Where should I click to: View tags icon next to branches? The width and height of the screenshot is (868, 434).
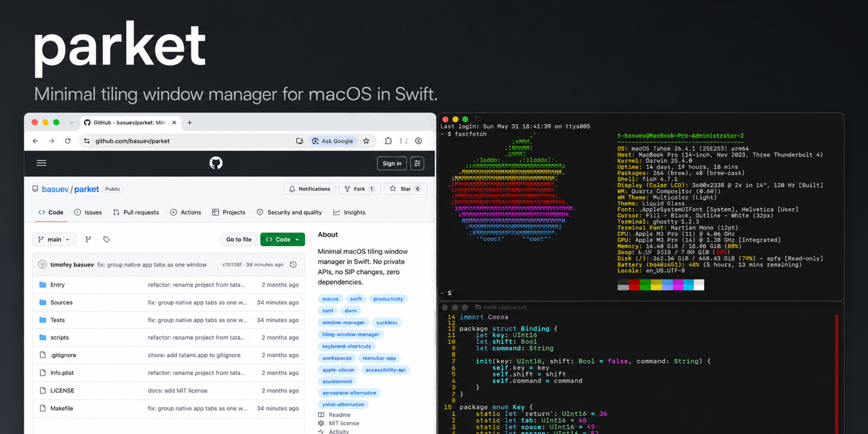coord(106,239)
